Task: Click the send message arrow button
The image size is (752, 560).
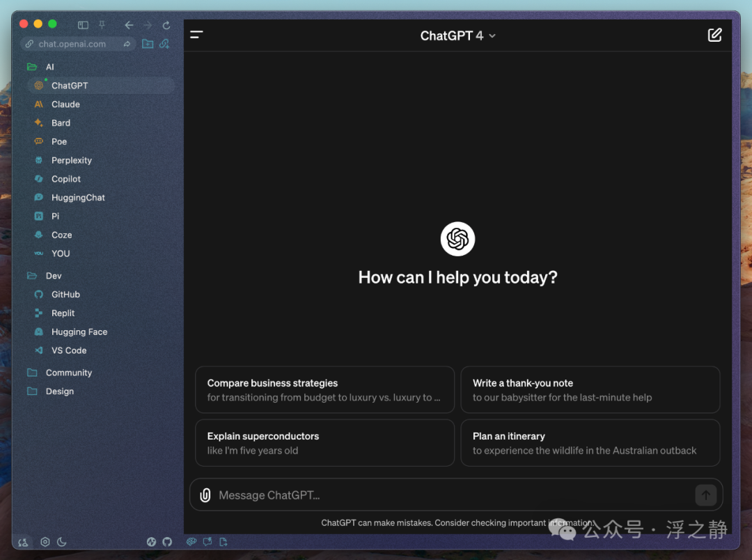Action: pyautogui.click(x=706, y=495)
